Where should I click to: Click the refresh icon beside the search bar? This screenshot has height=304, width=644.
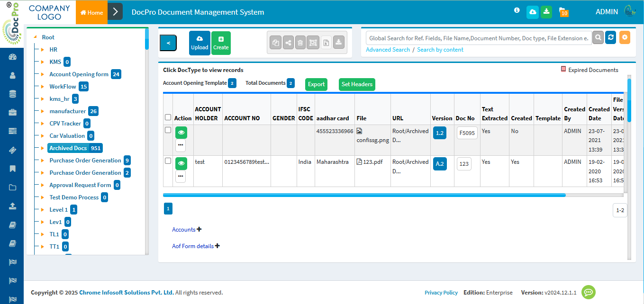point(611,37)
